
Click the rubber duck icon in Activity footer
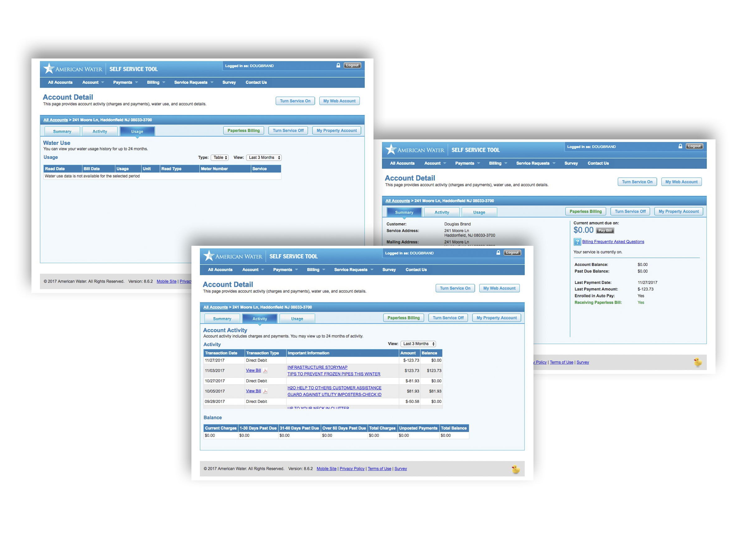(x=515, y=469)
